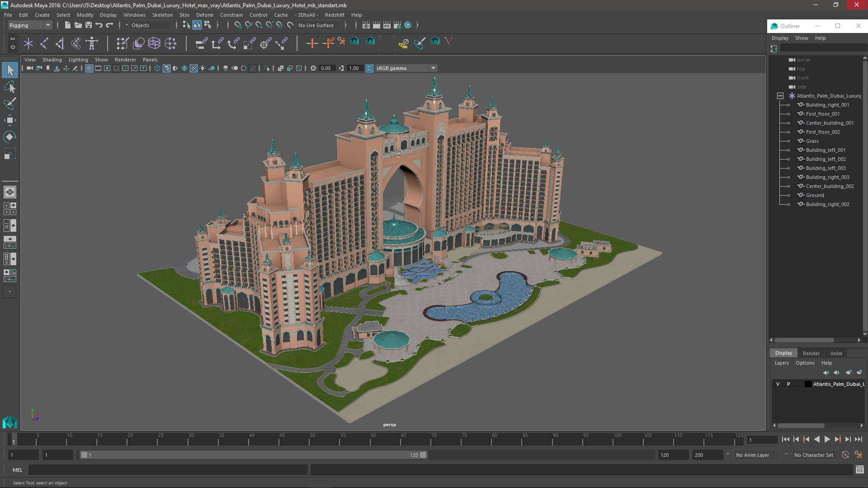This screenshot has height=488, width=868.
Task: Click the single pane layout icon
Action: click(x=10, y=192)
